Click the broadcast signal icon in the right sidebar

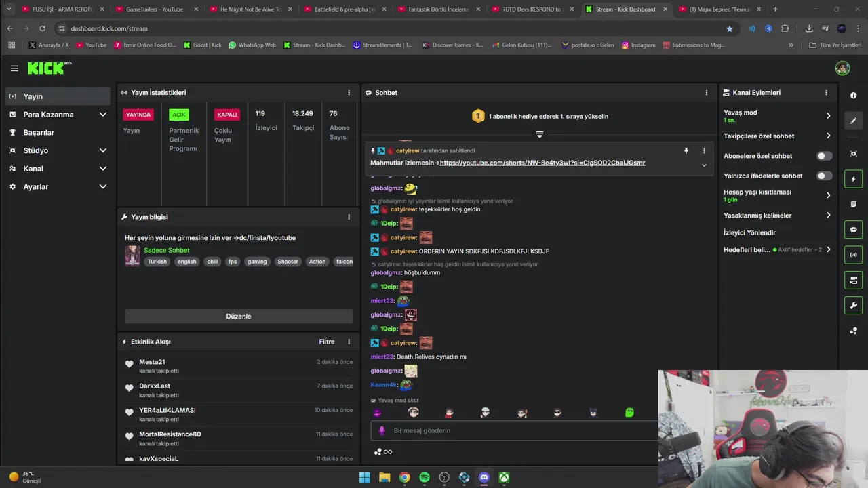coord(853,255)
